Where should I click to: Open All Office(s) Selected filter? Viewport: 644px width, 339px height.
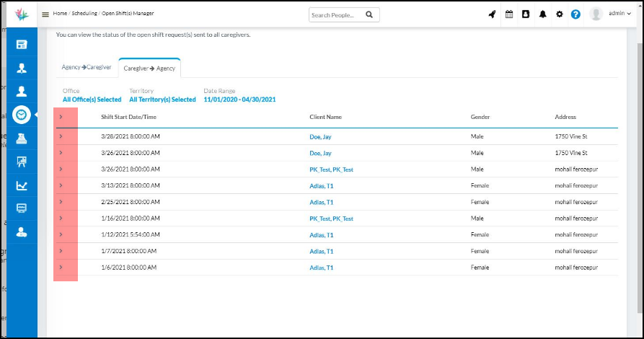(x=92, y=100)
